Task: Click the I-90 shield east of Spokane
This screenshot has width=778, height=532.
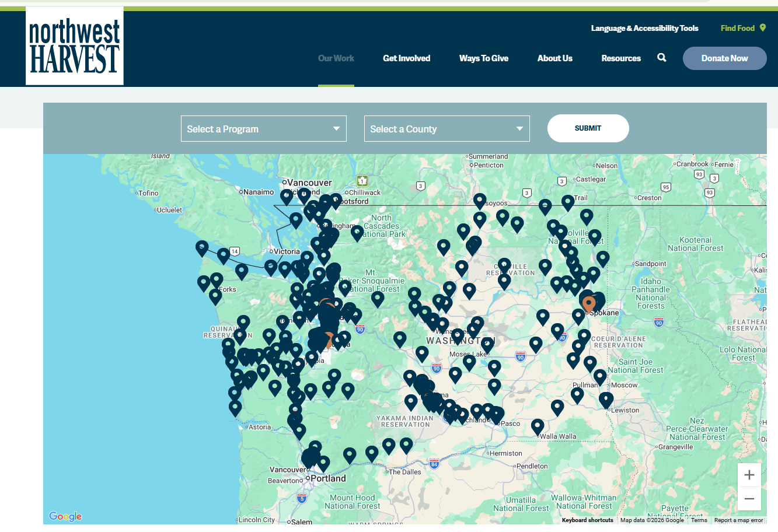Action: click(659, 323)
